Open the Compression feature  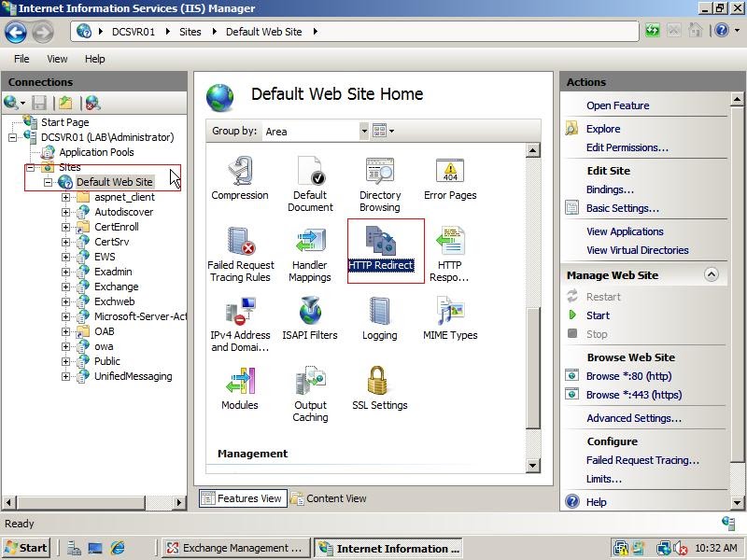[240, 177]
